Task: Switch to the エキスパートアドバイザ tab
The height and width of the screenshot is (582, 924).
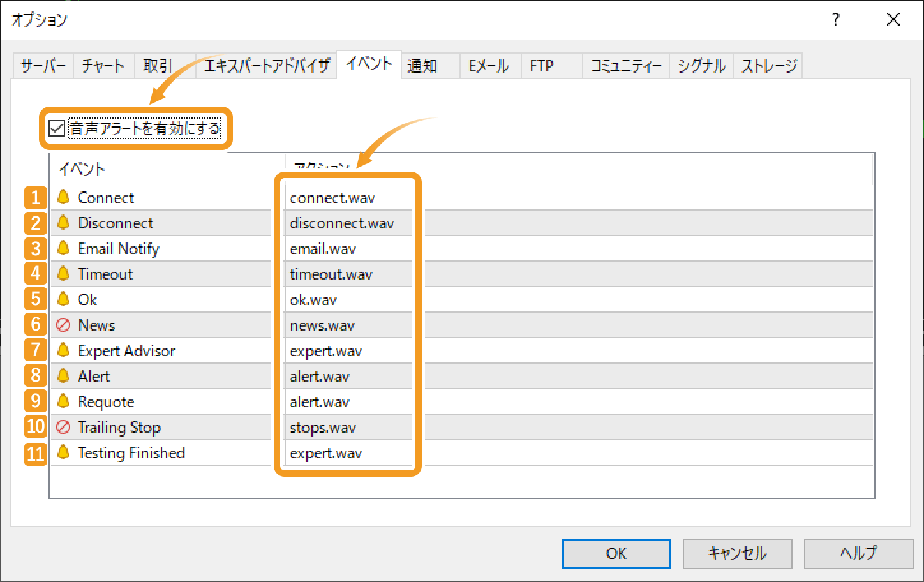Action: (266, 66)
